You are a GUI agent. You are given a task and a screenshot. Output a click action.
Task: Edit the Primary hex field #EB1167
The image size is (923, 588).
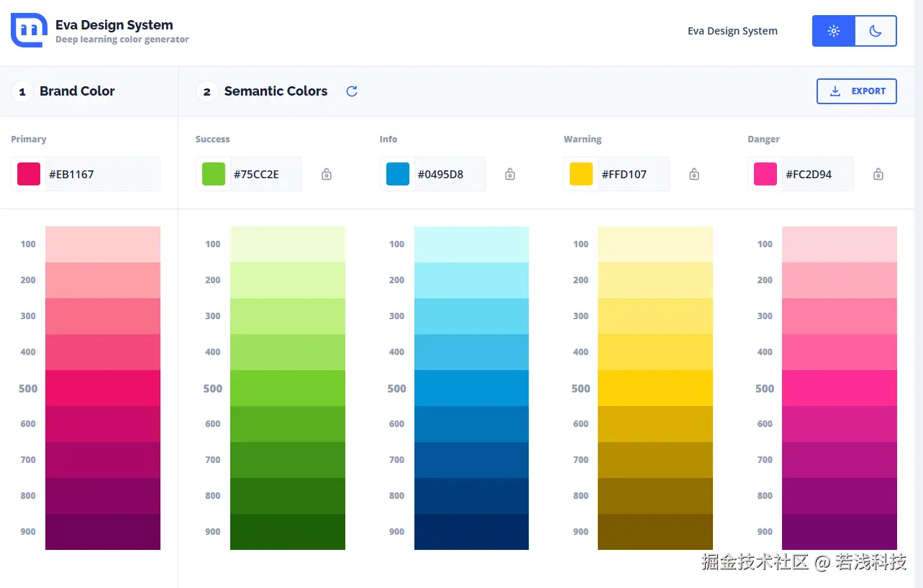point(102,174)
